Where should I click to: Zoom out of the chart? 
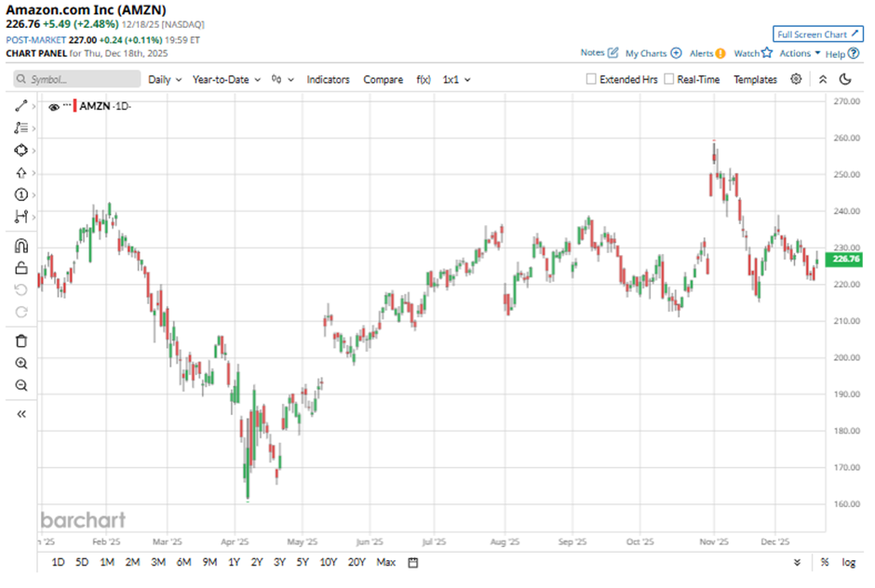pyautogui.click(x=20, y=386)
